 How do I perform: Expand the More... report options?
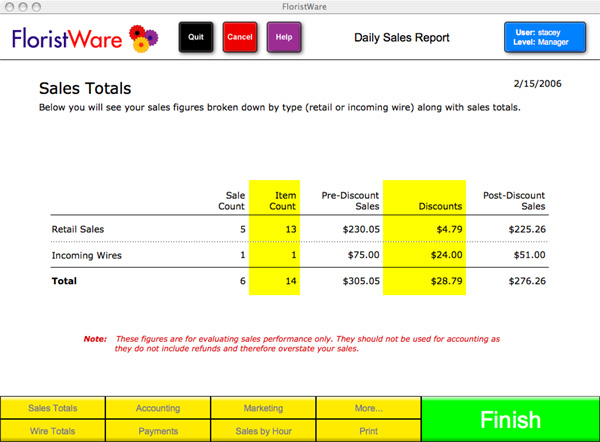pos(368,408)
